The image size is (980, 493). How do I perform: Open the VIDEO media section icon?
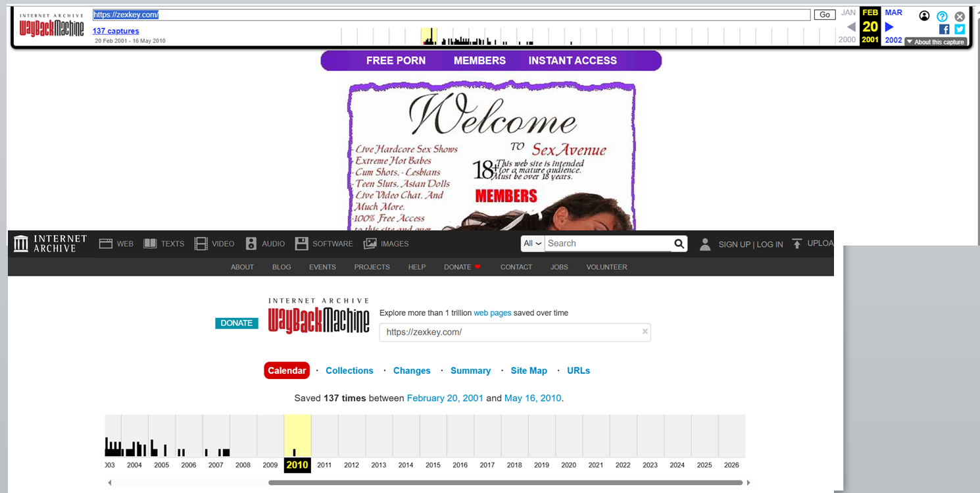[x=201, y=244]
